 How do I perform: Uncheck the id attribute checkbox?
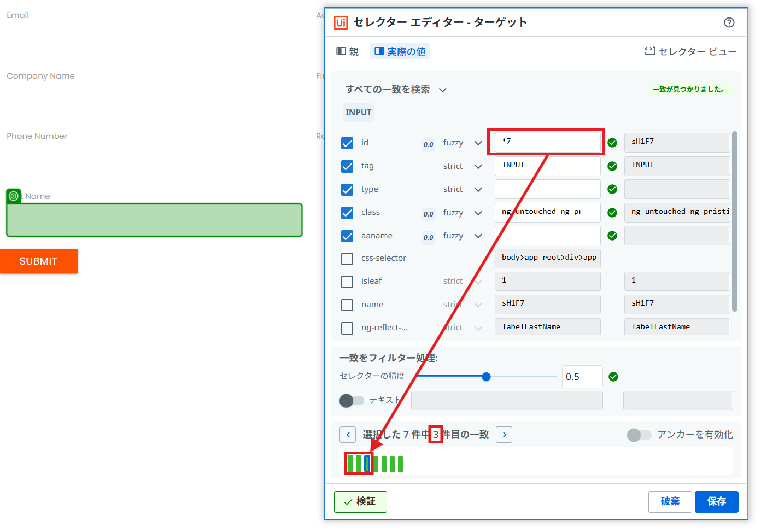(x=347, y=143)
